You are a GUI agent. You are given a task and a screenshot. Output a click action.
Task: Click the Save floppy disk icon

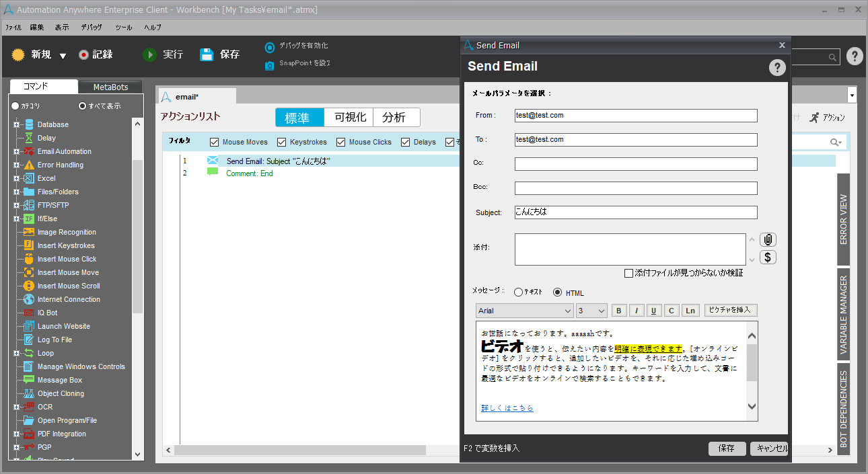tap(207, 55)
